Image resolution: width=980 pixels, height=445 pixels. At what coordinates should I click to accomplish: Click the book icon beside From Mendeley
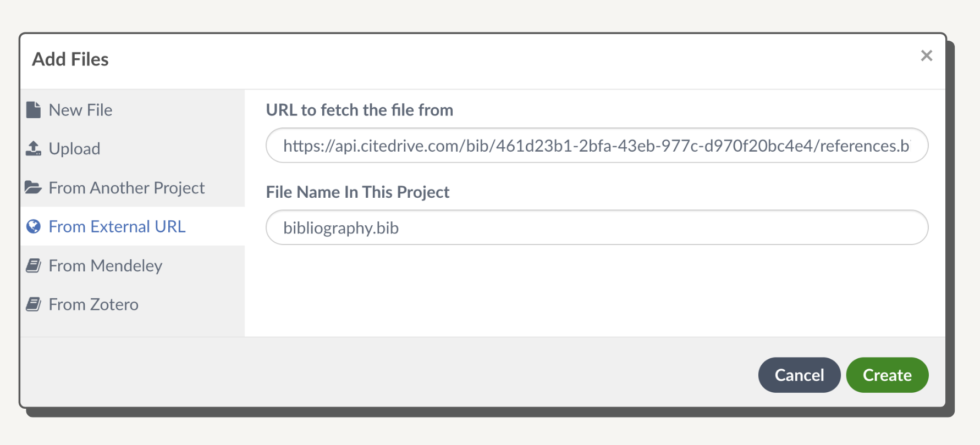(x=33, y=265)
